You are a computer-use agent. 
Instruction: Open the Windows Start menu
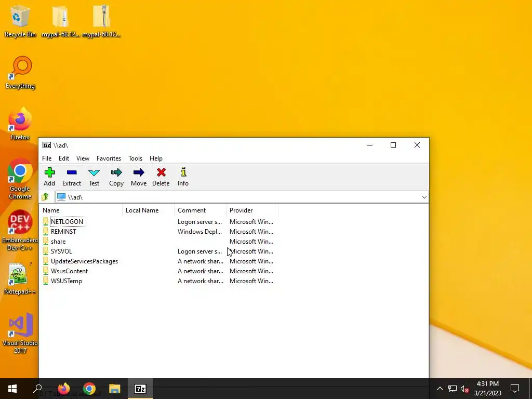[x=12, y=389]
